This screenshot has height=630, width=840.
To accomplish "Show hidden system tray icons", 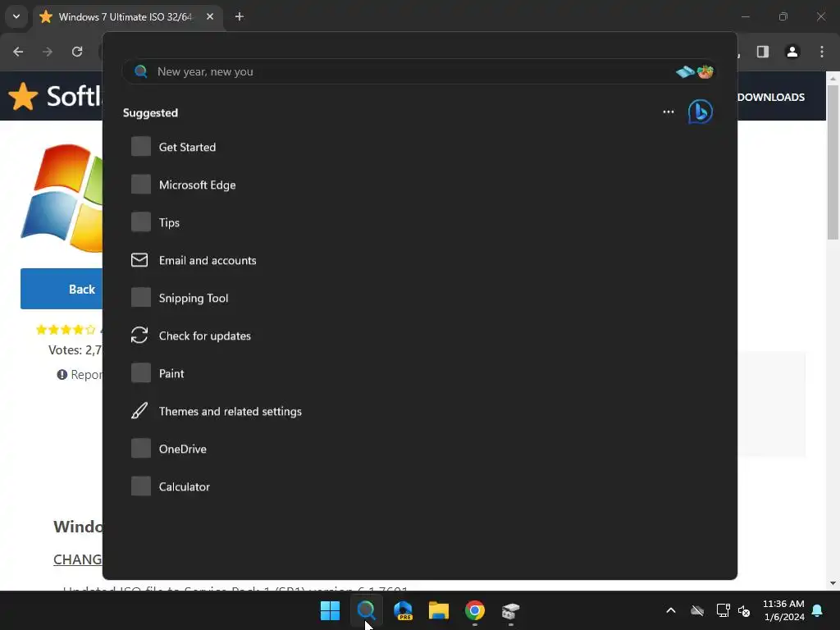I will coord(671,610).
